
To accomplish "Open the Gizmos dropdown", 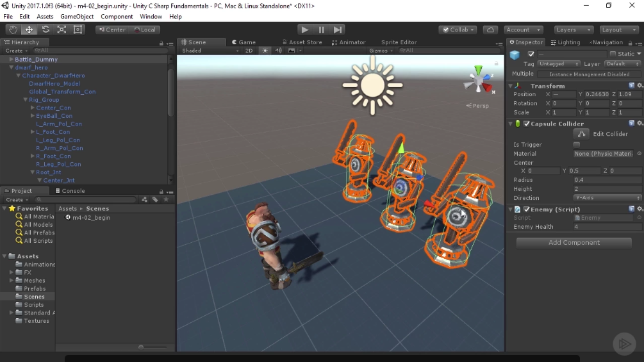I will click(x=381, y=51).
